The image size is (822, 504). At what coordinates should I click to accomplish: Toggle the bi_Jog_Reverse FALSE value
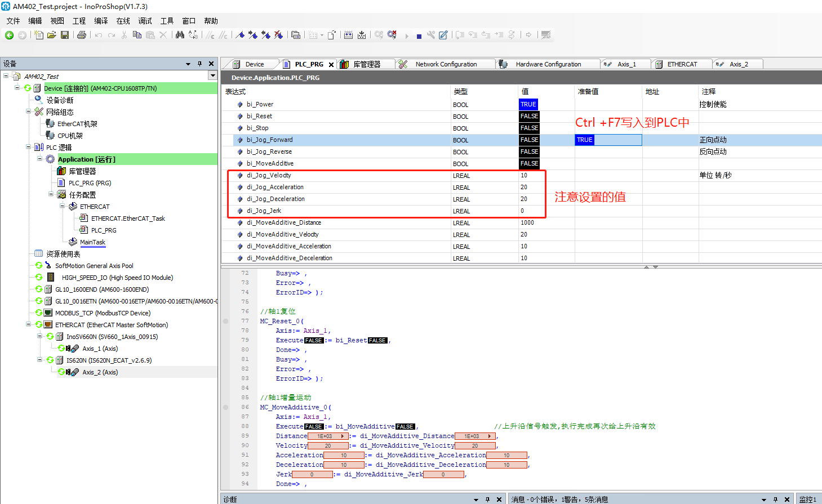click(x=529, y=151)
